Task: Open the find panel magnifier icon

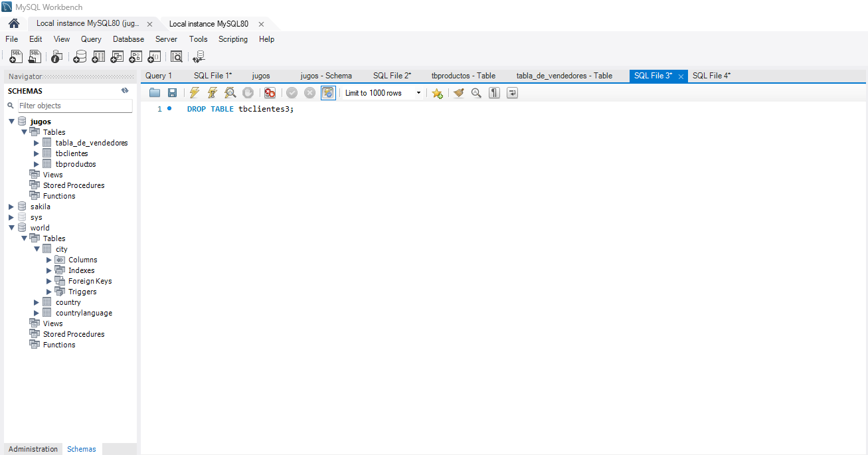Action: pos(476,93)
